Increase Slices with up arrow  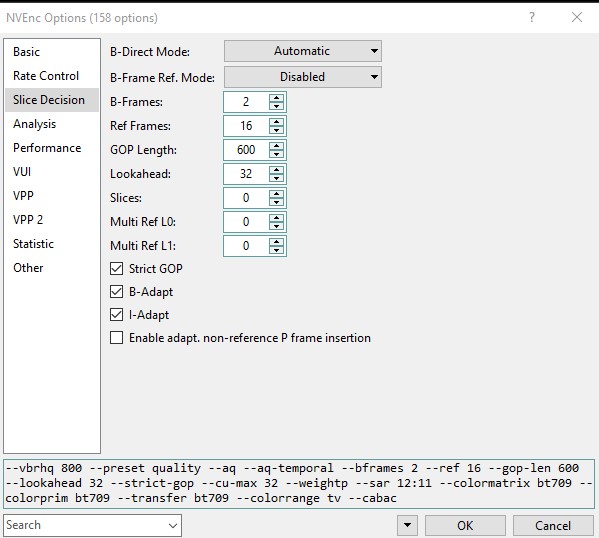[276, 194]
